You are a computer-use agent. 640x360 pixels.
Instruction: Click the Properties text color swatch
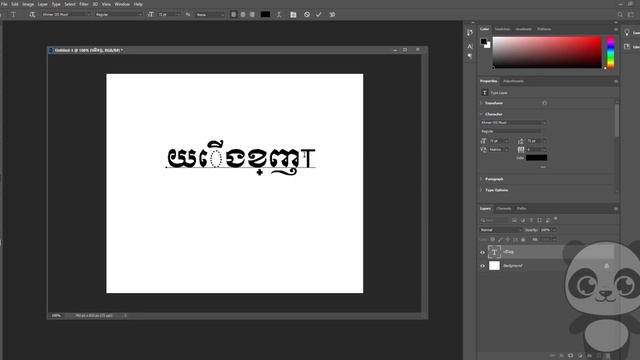(x=536, y=158)
